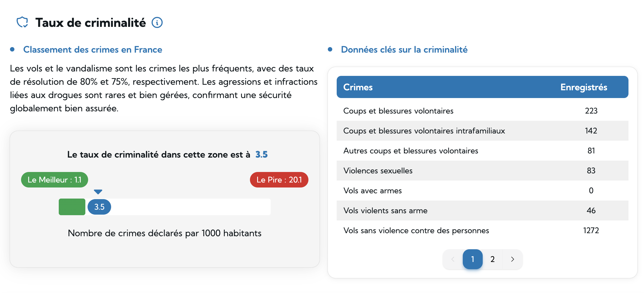
Task: Select page 1 of the crime data table
Action: (472, 259)
